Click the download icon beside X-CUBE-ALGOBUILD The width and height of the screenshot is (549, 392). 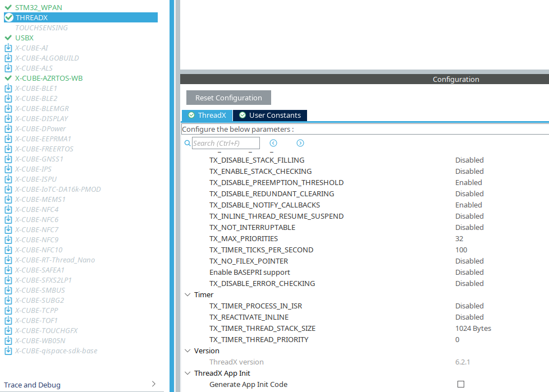(x=8, y=58)
